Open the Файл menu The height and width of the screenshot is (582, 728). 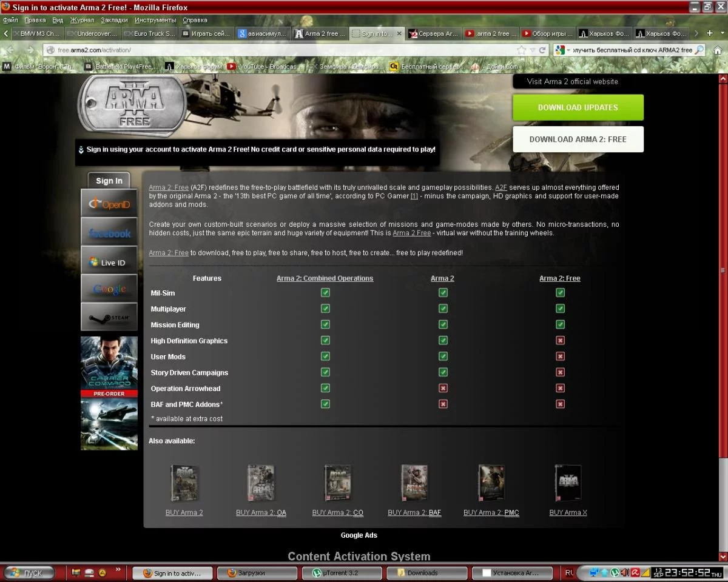click(x=10, y=20)
